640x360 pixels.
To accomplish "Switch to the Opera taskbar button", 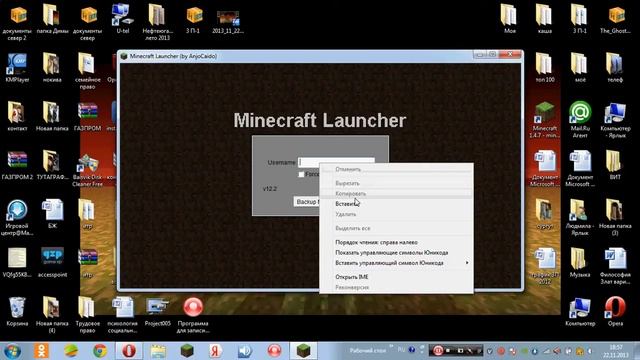I will 129,351.
